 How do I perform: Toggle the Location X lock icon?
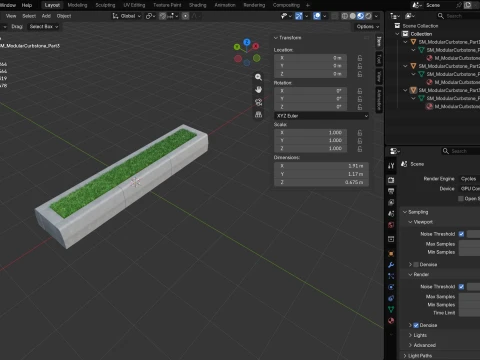click(x=360, y=58)
